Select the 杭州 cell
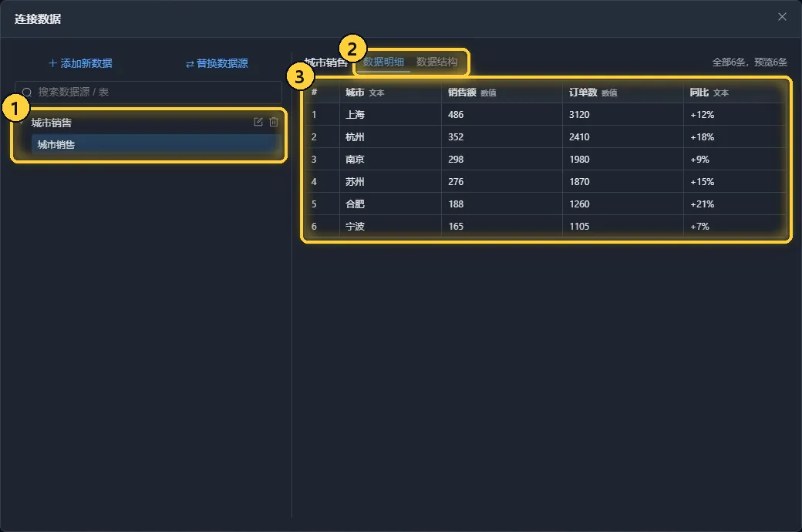This screenshot has height=532, width=802. click(390, 137)
